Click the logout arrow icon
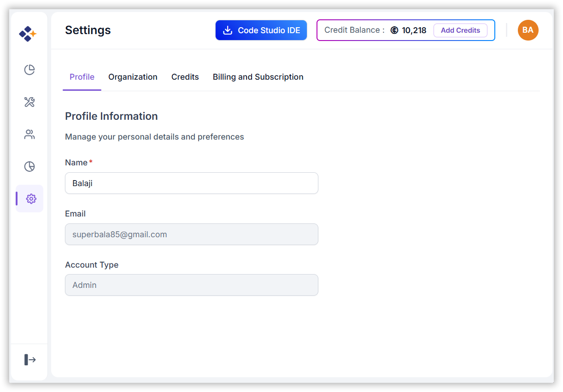Screen dimensions: 563x392 (x=30, y=359)
